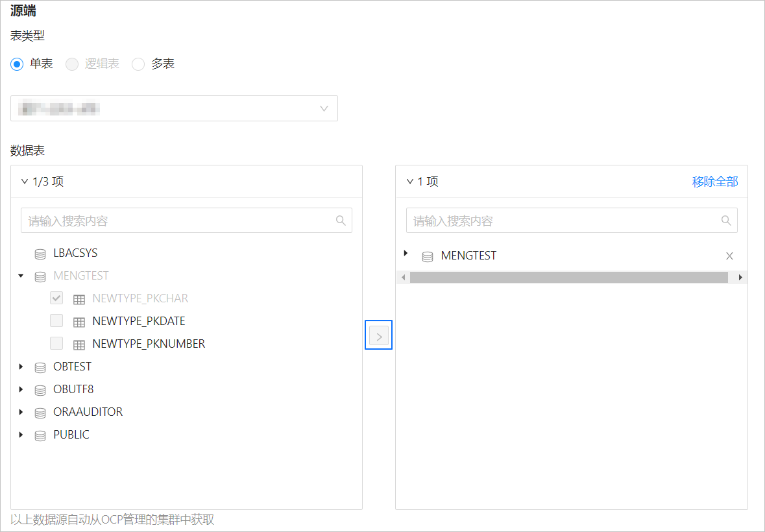Click the left MENGTEST database icon
The height and width of the screenshot is (532, 765).
tap(40, 276)
